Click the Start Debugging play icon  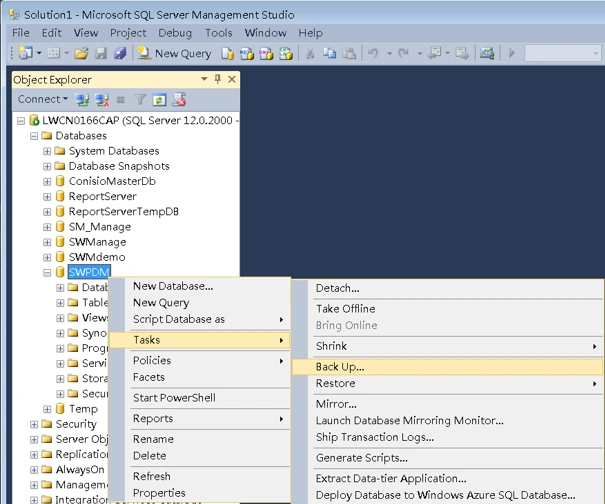(x=512, y=53)
